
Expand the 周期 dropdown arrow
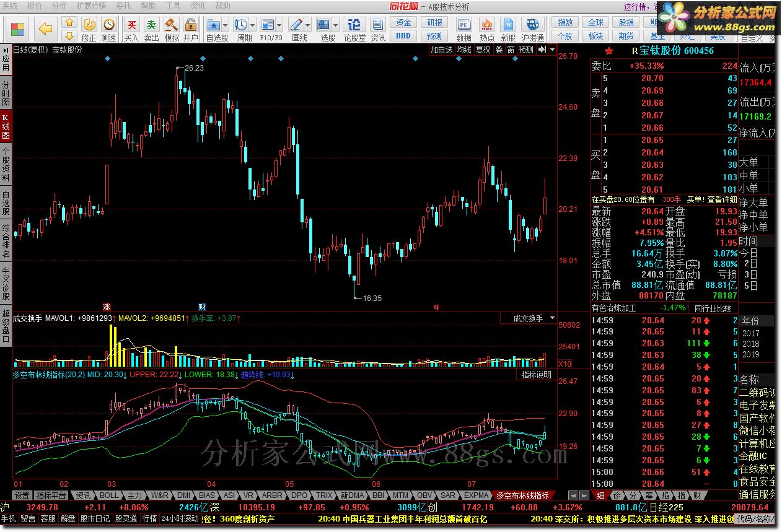click(253, 25)
